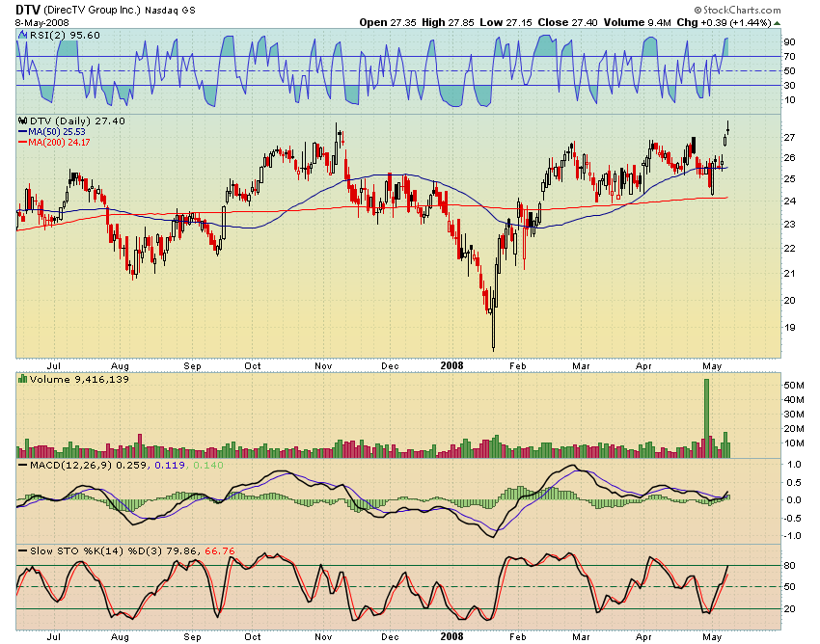
Task: Select the blue MA(50) legend line swatch
Action: click(x=22, y=132)
